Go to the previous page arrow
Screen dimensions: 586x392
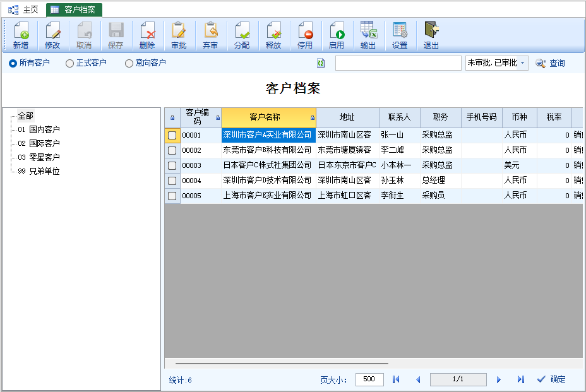pos(418,379)
